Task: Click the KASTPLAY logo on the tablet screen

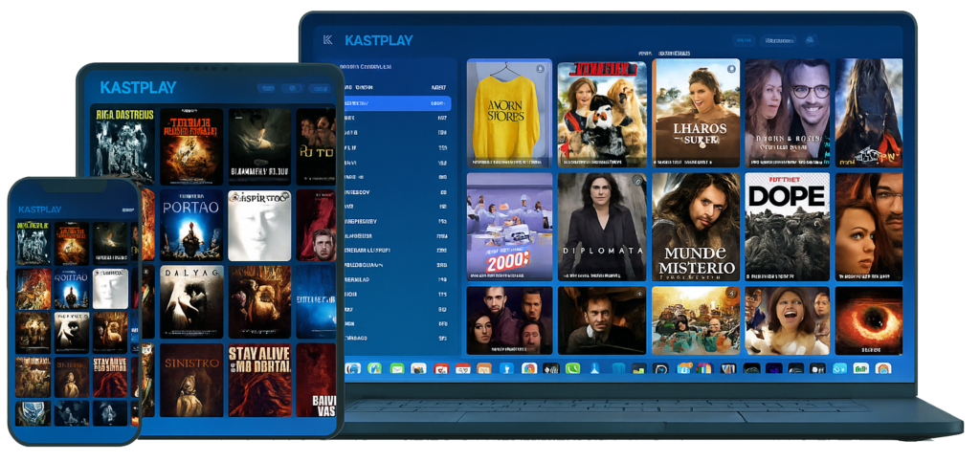Action: (x=138, y=87)
